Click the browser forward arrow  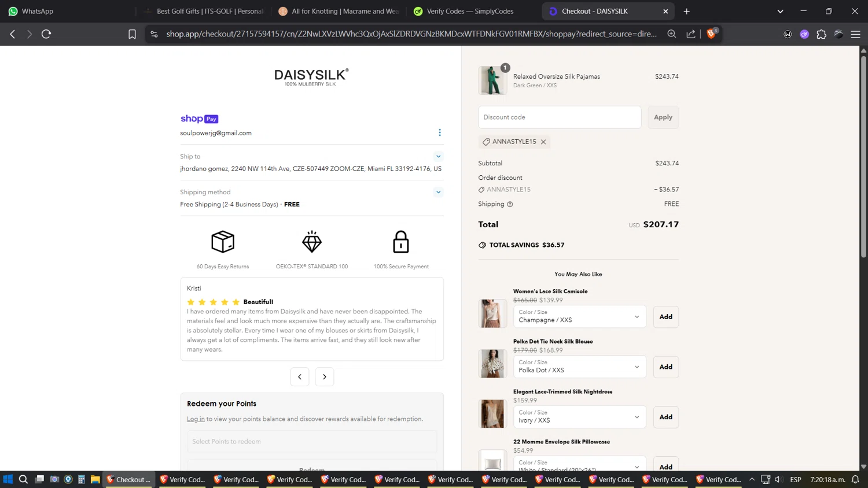click(29, 34)
